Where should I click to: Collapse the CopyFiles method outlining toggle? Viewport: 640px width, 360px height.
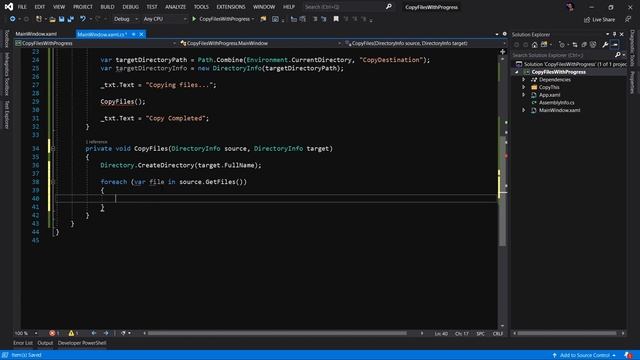[x=53, y=149]
